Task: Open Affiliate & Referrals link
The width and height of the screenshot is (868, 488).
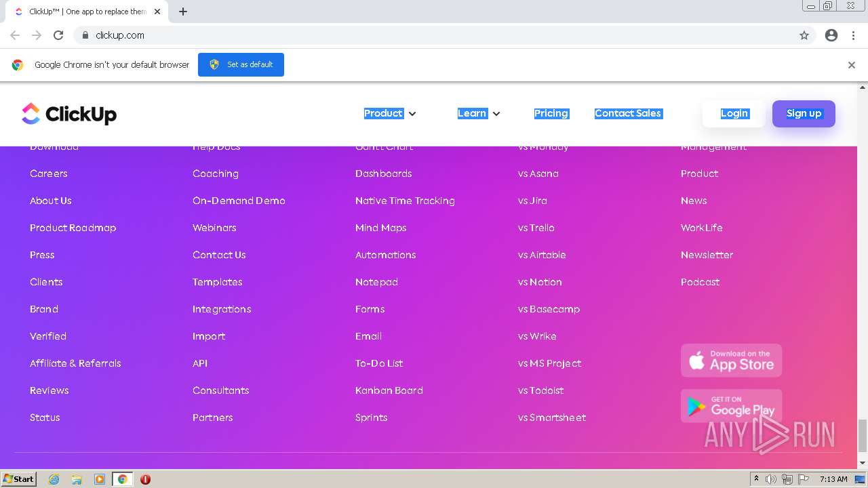Action: pyautogui.click(x=75, y=363)
